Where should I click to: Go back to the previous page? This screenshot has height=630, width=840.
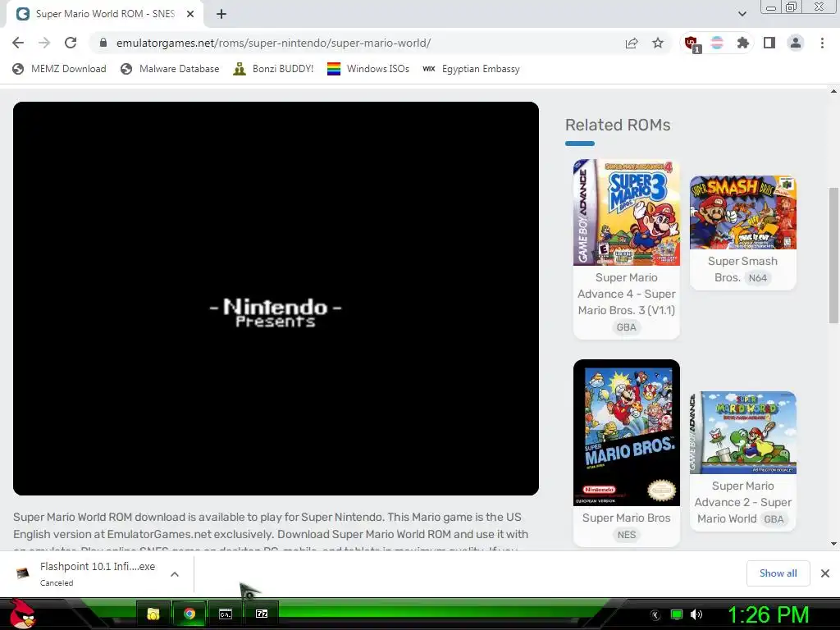pyautogui.click(x=18, y=43)
